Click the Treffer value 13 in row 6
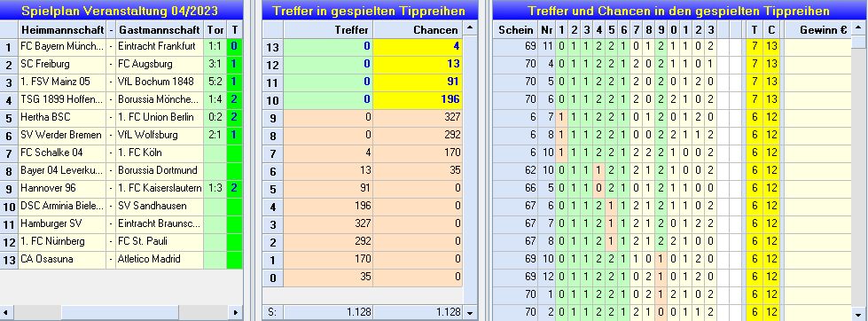Image resolution: width=868 pixels, height=321 pixels. [328, 171]
